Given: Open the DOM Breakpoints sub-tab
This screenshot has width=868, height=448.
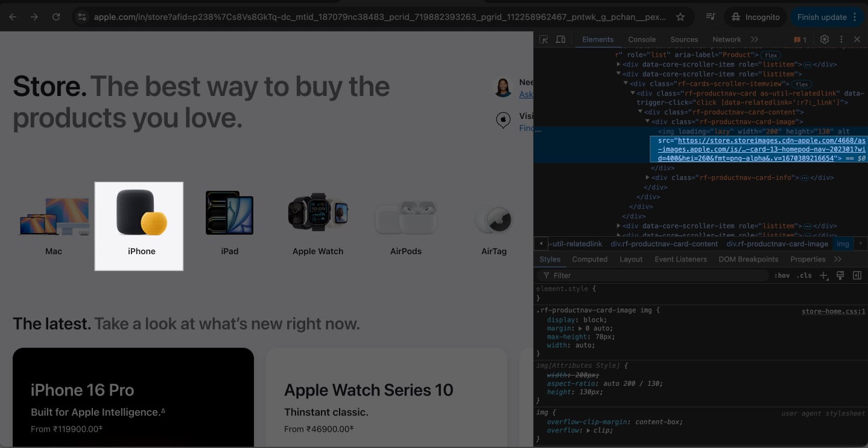Looking at the screenshot, I should (x=749, y=259).
